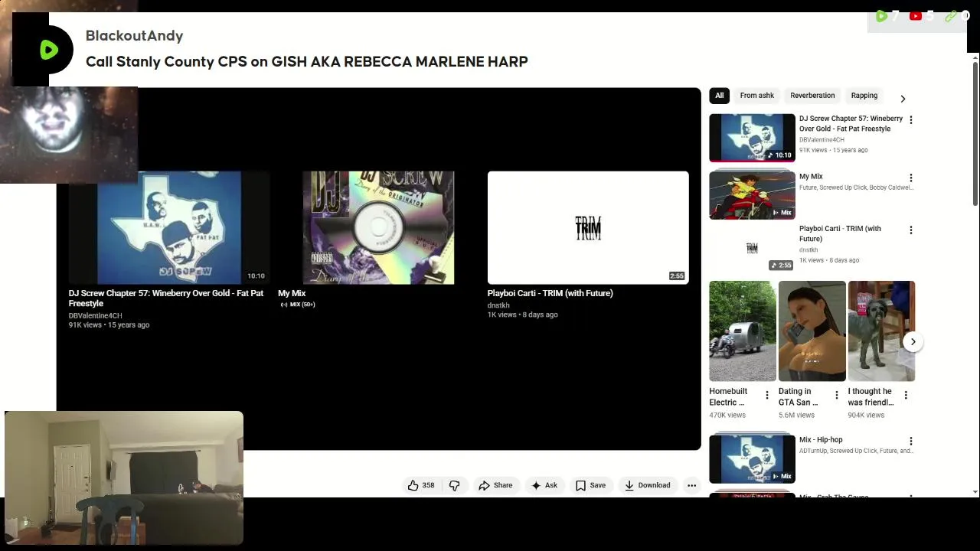Click stream title Call Stanly County CPS
980x551 pixels.
(x=306, y=61)
